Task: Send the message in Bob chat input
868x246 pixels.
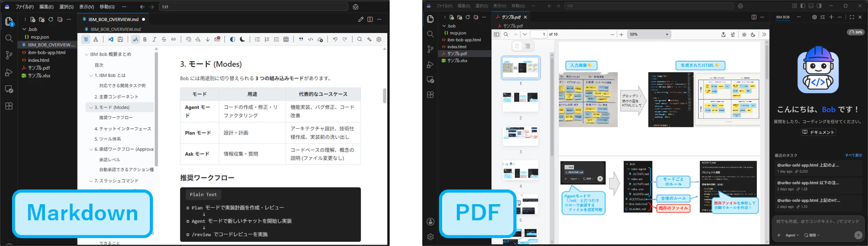Action: coord(858,235)
